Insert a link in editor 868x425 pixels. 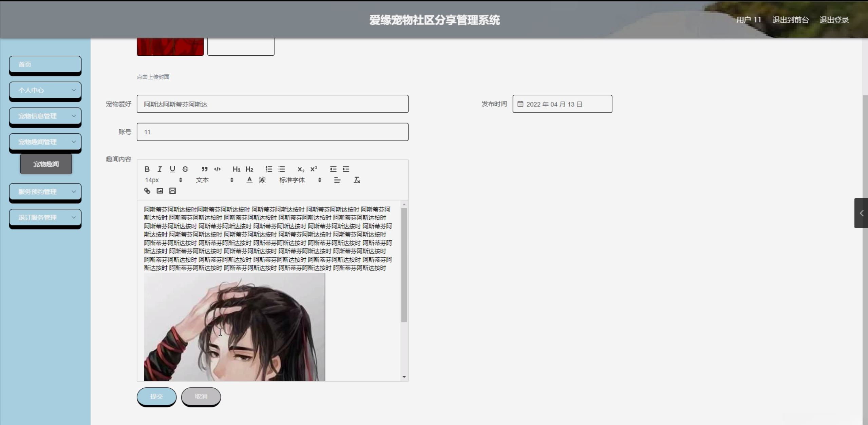click(147, 191)
